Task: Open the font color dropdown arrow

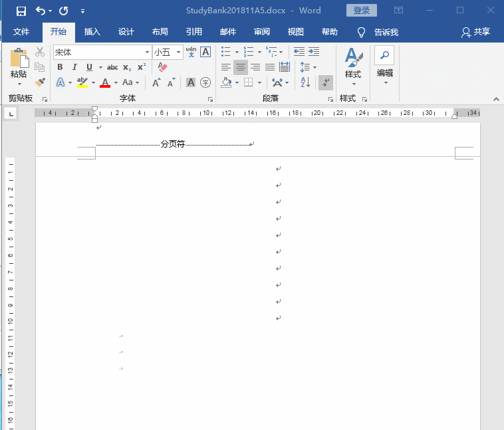Action: tap(116, 82)
